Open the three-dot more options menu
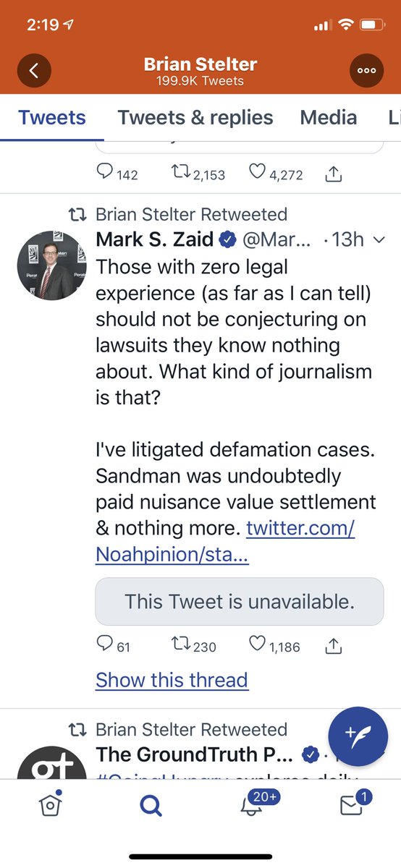Viewport: 401px width, 868px height. click(x=366, y=70)
